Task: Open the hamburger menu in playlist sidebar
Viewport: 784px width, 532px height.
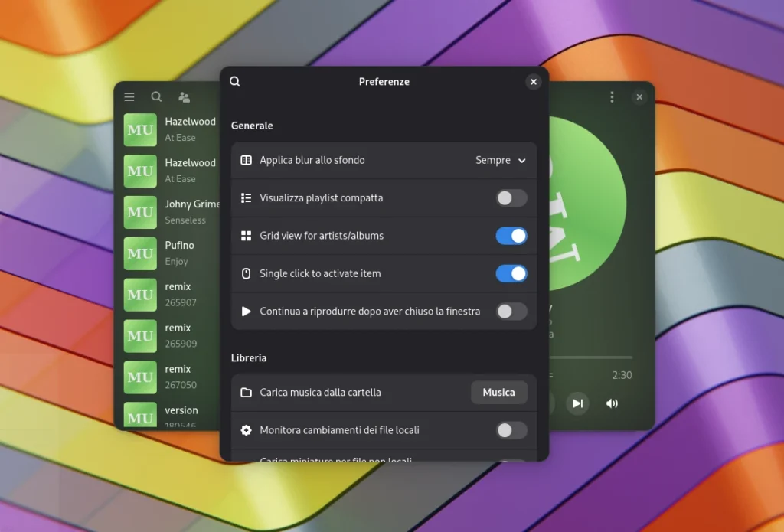Action: (129, 97)
